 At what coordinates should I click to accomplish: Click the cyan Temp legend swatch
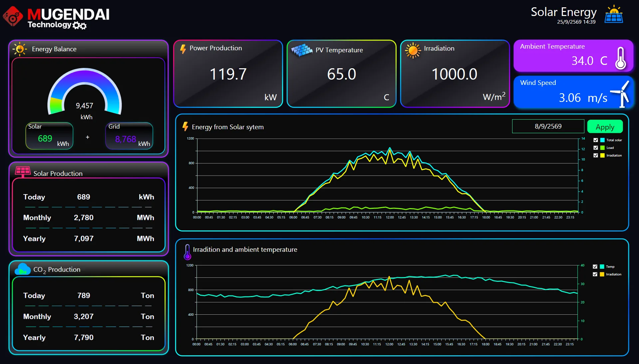click(602, 267)
